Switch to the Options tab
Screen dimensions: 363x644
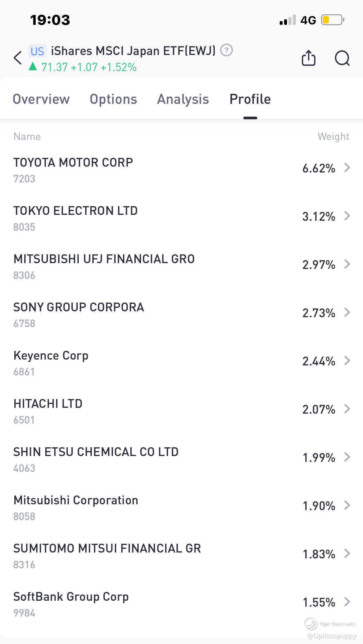[x=113, y=99]
